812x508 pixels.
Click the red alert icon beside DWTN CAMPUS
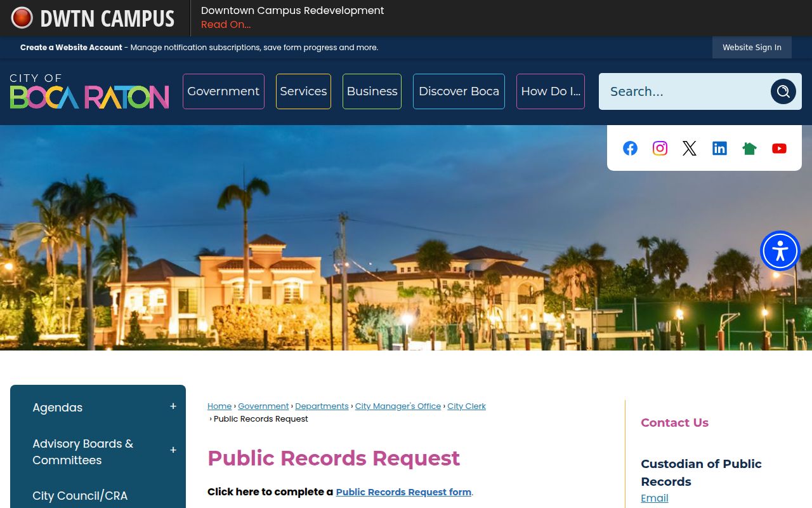pyautogui.click(x=22, y=18)
